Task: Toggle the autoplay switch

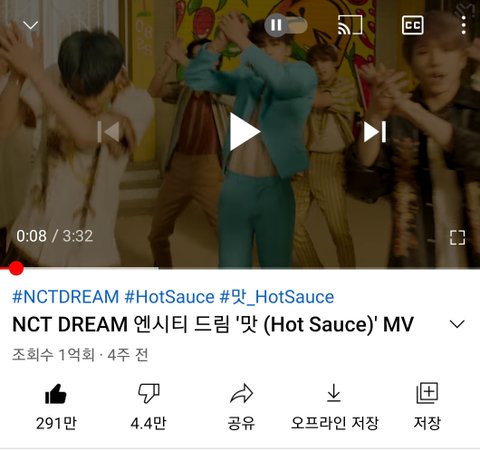Action: 286,25
